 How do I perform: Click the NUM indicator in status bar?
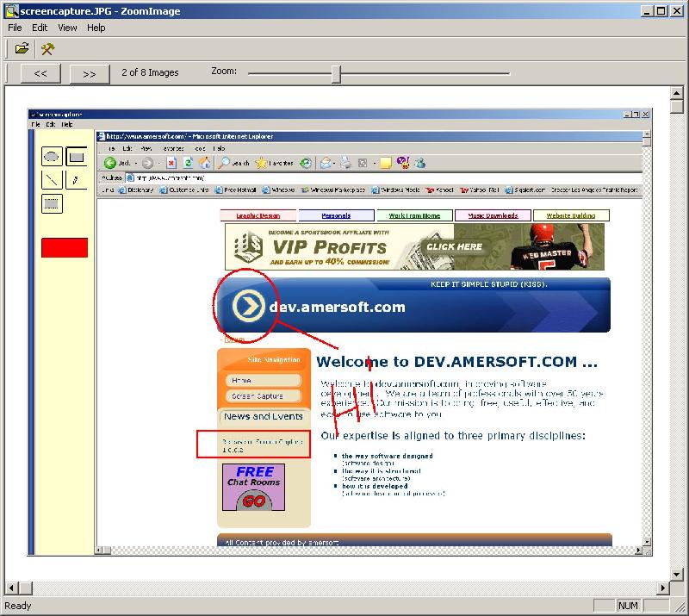click(x=628, y=606)
